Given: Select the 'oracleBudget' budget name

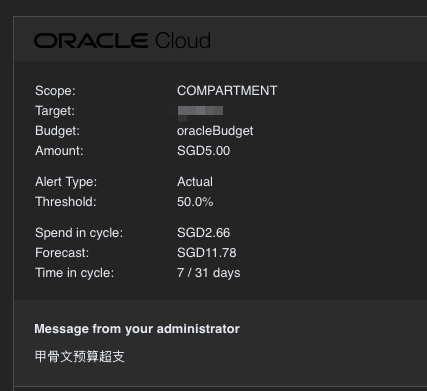Looking at the screenshot, I should pyautogui.click(x=215, y=131).
